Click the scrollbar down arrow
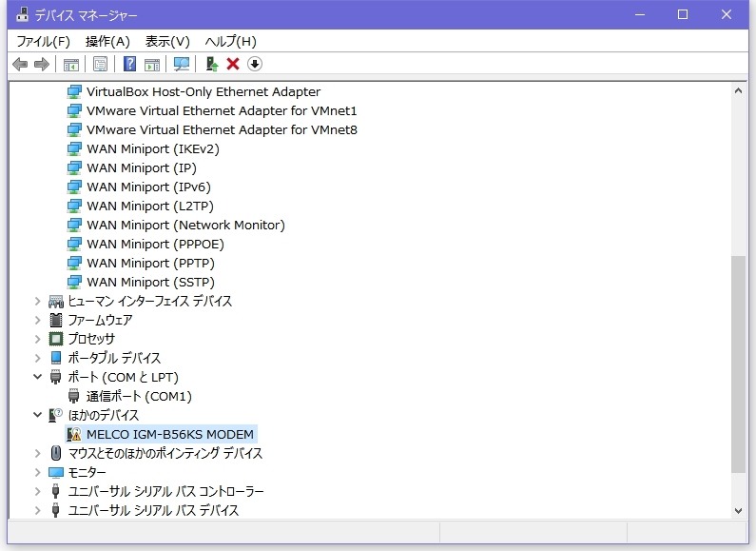The width and height of the screenshot is (756, 551). (x=738, y=510)
